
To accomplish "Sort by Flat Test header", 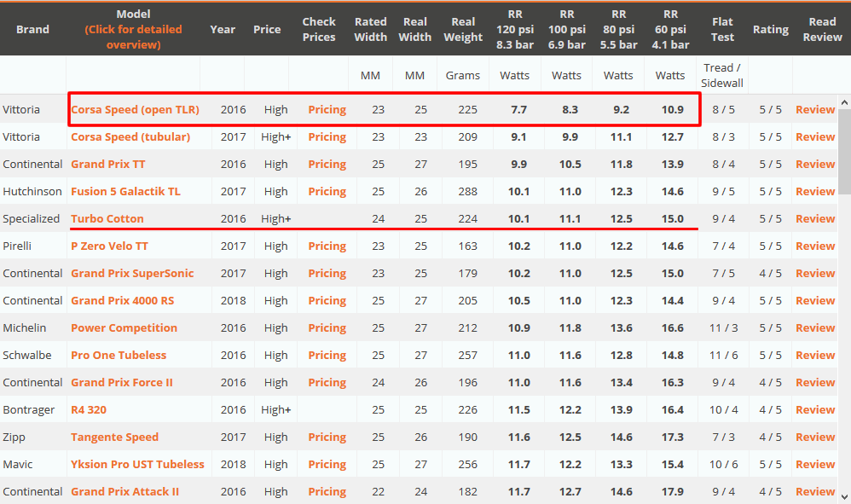I will point(722,29).
